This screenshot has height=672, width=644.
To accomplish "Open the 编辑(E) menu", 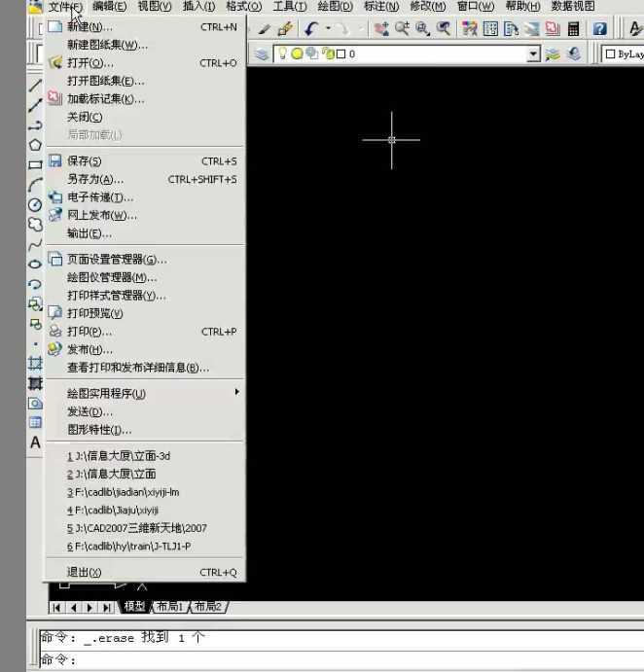I will 110,6.
